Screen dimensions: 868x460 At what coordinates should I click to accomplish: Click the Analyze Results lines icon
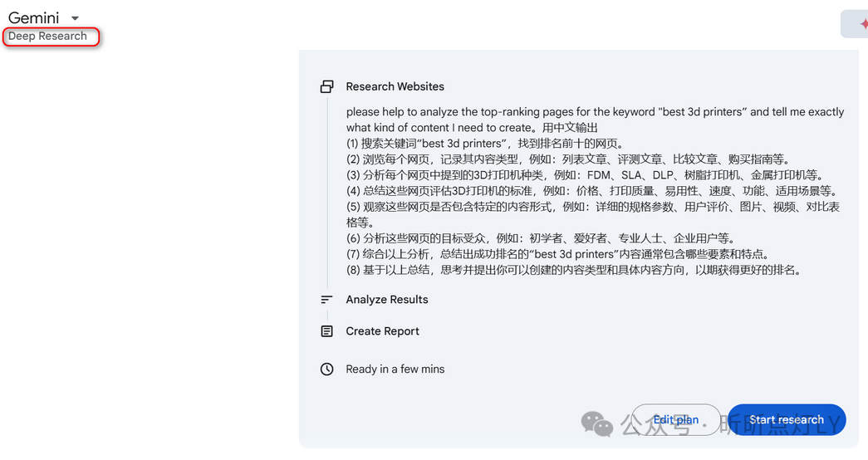(x=327, y=300)
